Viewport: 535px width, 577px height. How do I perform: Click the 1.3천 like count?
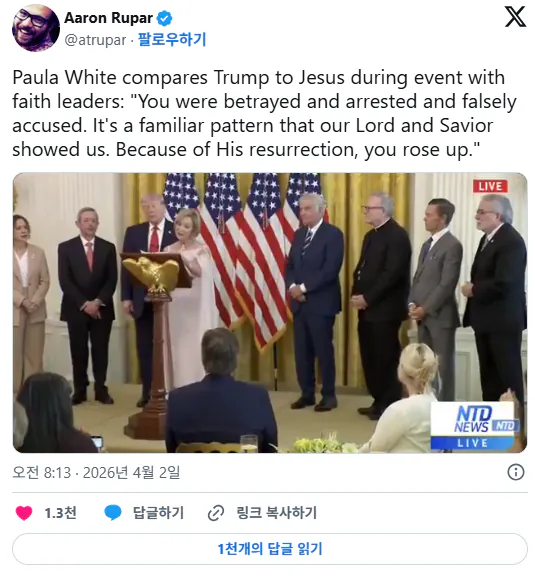click(60, 513)
